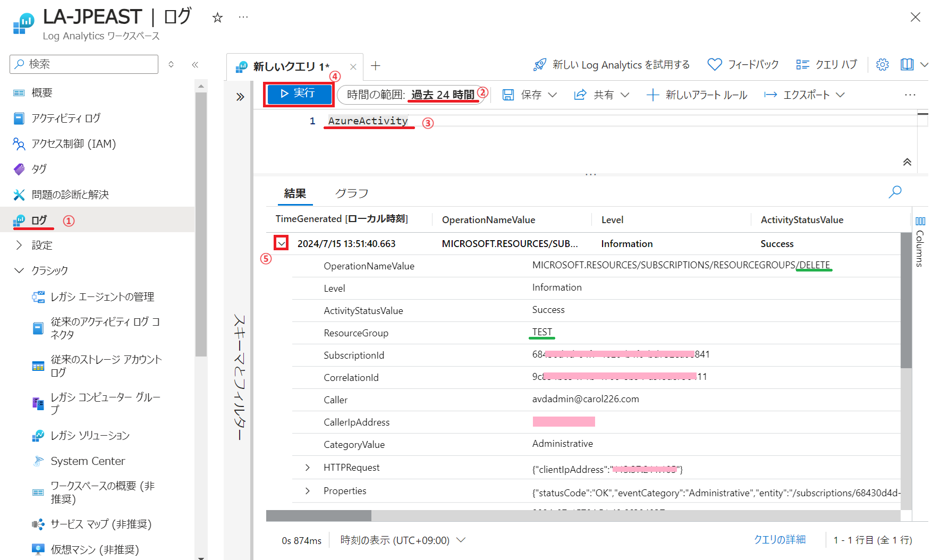Open the settings gear icon
This screenshot has height=560, width=933.
(x=883, y=64)
